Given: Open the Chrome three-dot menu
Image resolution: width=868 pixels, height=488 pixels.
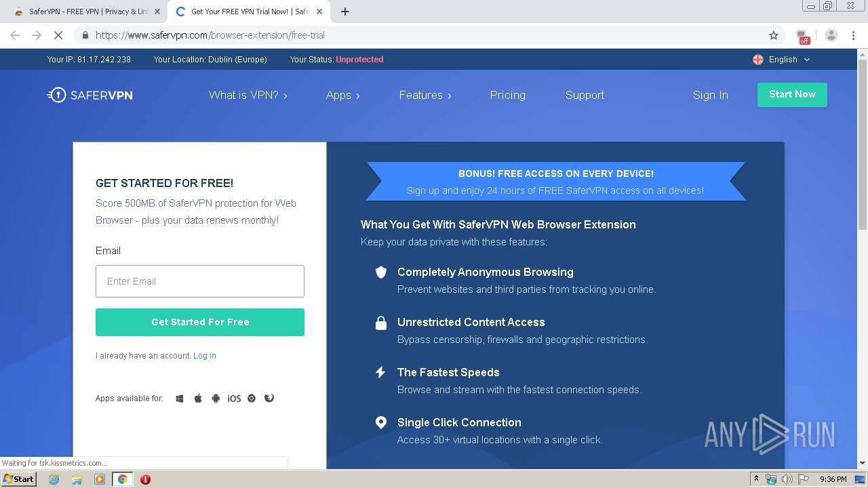Looking at the screenshot, I should 853,35.
